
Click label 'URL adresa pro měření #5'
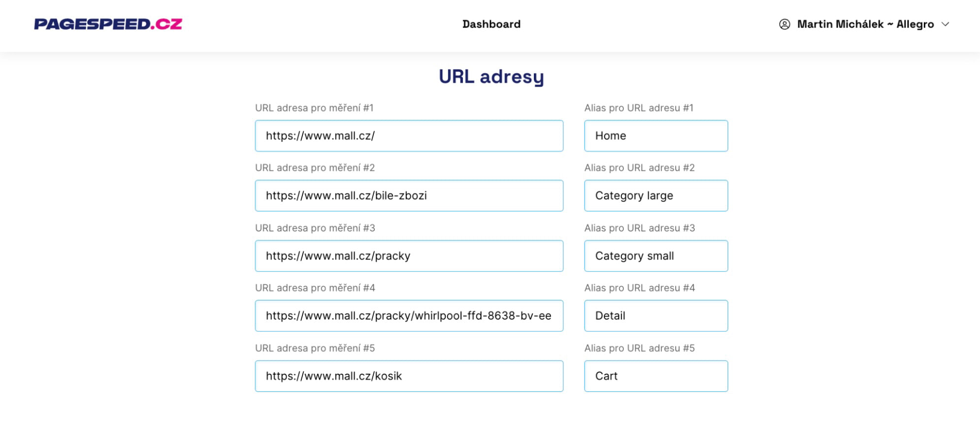[315, 348]
